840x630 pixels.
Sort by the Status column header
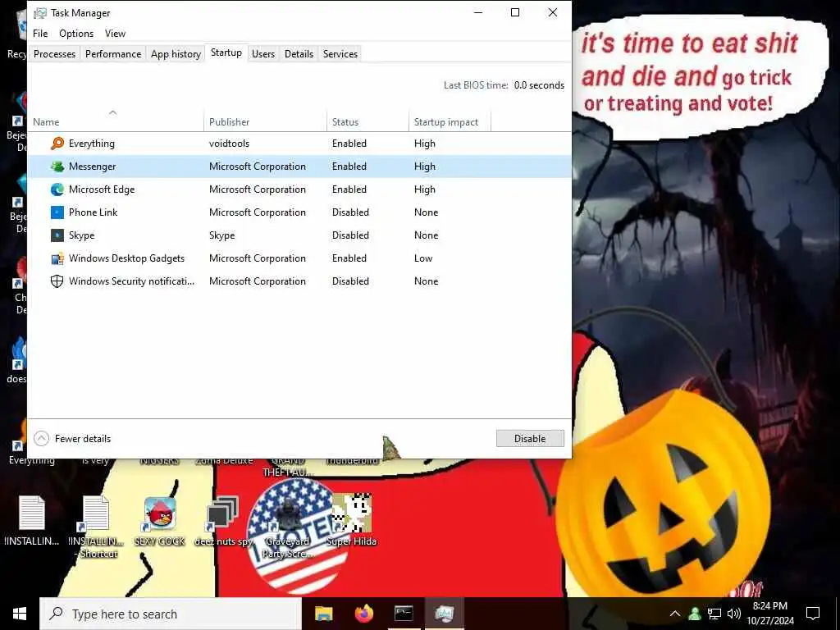(x=367, y=121)
